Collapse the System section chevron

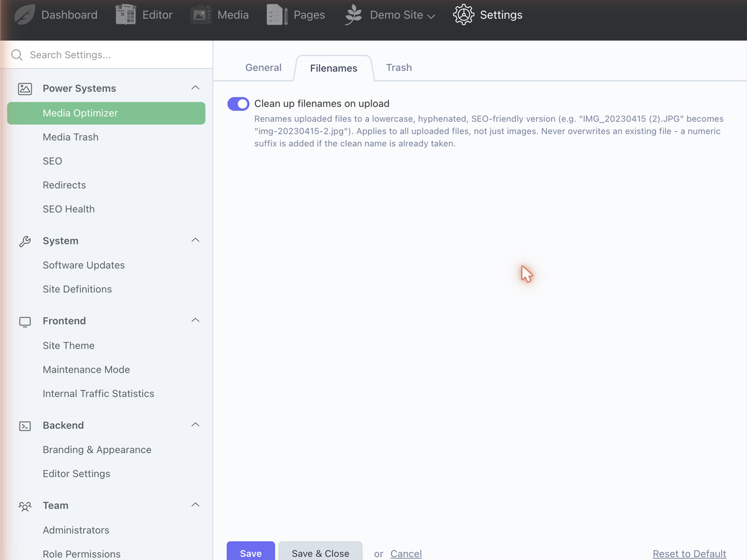click(x=195, y=240)
